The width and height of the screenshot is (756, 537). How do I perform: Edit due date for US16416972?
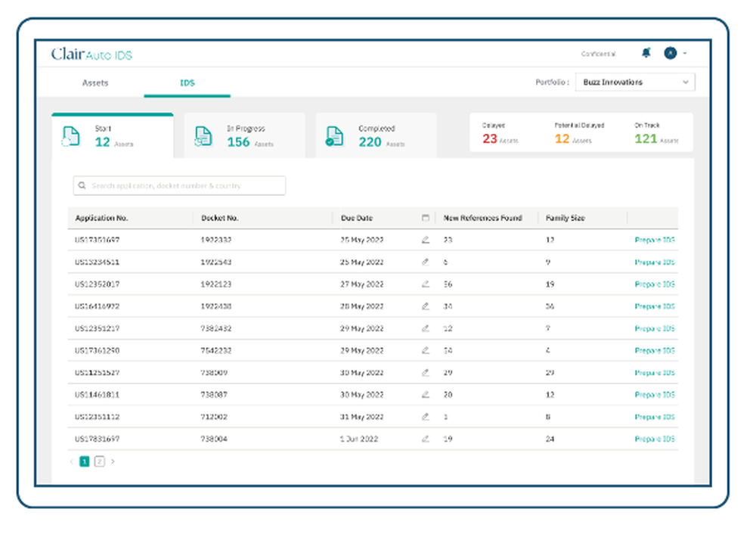(x=425, y=306)
